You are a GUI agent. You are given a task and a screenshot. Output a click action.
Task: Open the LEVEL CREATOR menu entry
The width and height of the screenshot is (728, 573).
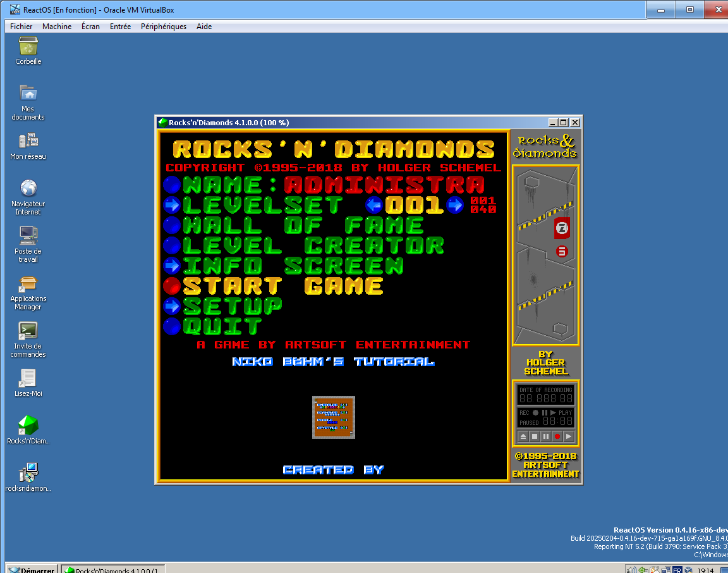(x=313, y=245)
